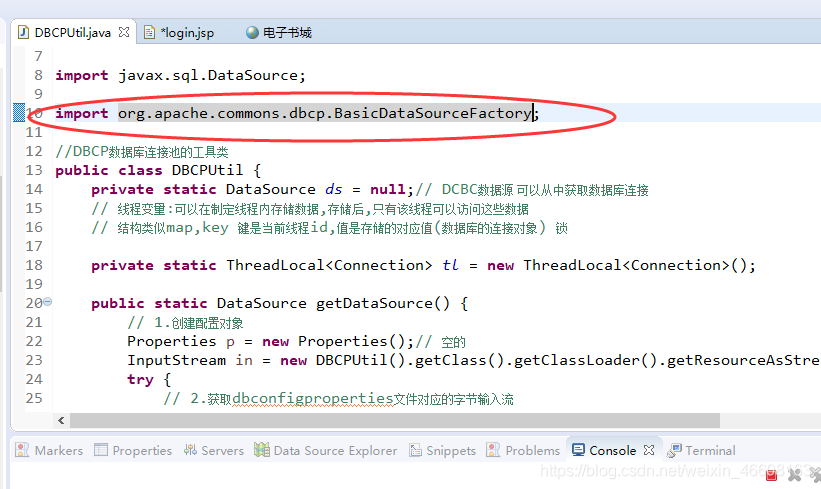The width and height of the screenshot is (821, 489).
Task: Click 'Properties p' declaration on line 22
Action: point(181,341)
